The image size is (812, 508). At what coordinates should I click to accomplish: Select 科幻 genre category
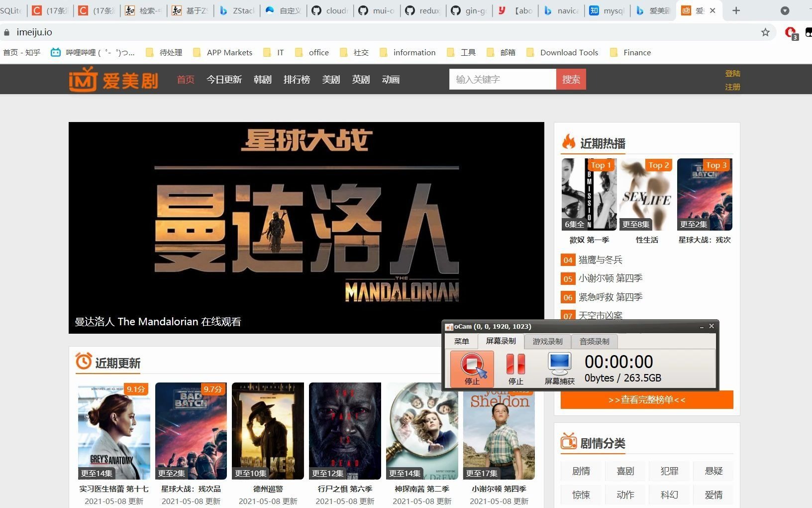tap(669, 495)
